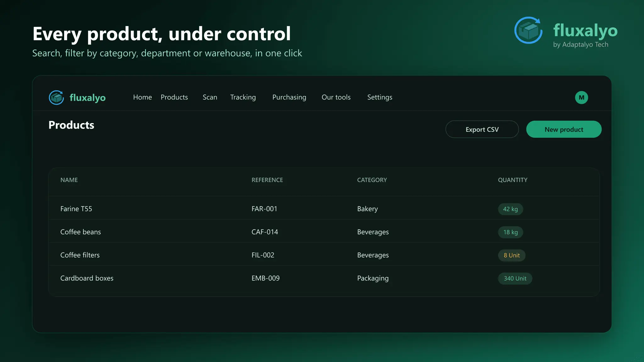Open the Purchasing menu item
644x362 pixels.
click(x=289, y=97)
